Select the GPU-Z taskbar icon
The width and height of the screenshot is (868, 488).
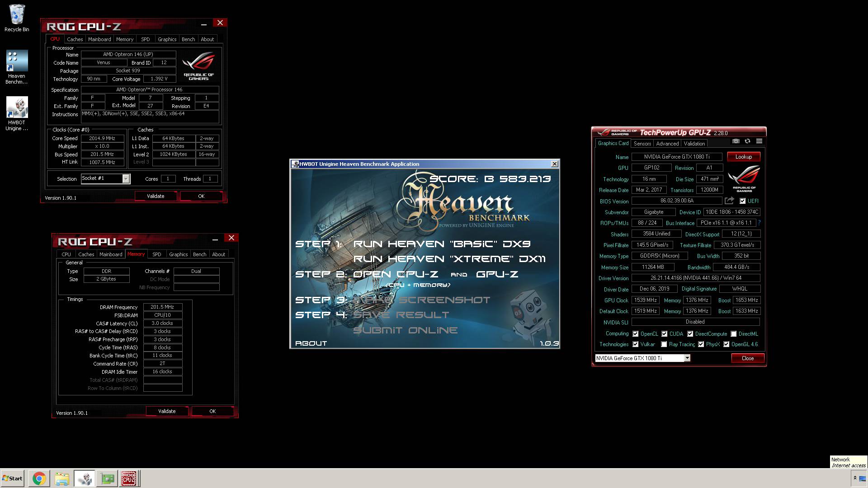point(107,478)
